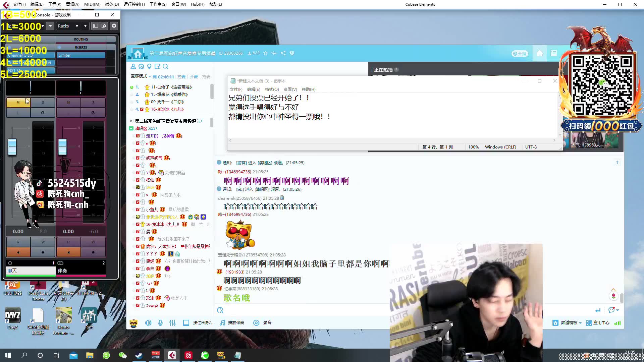
Task: Open Cubase MIDI(M) menu
Action: 92,4
